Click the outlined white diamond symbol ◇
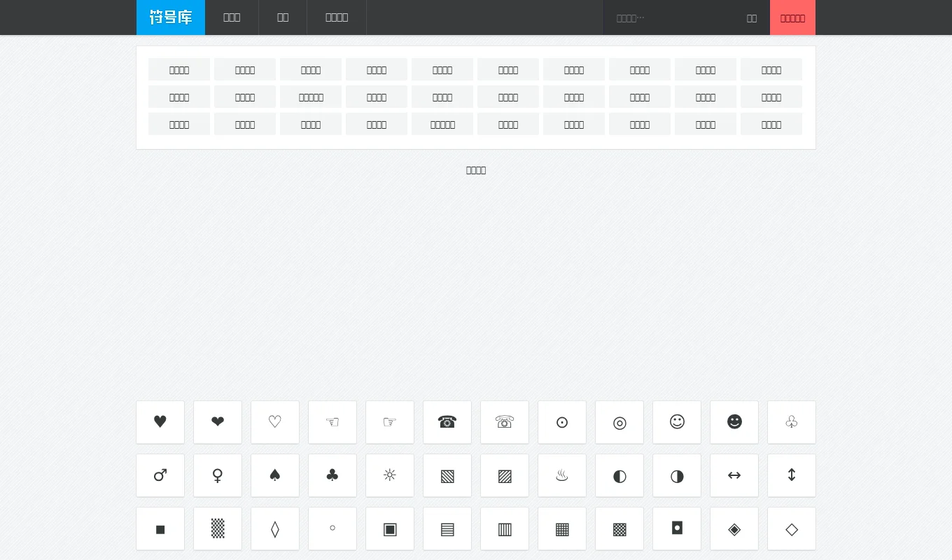Image resolution: width=952 pixels, height=560 pixels. click(x=792, y=529)
